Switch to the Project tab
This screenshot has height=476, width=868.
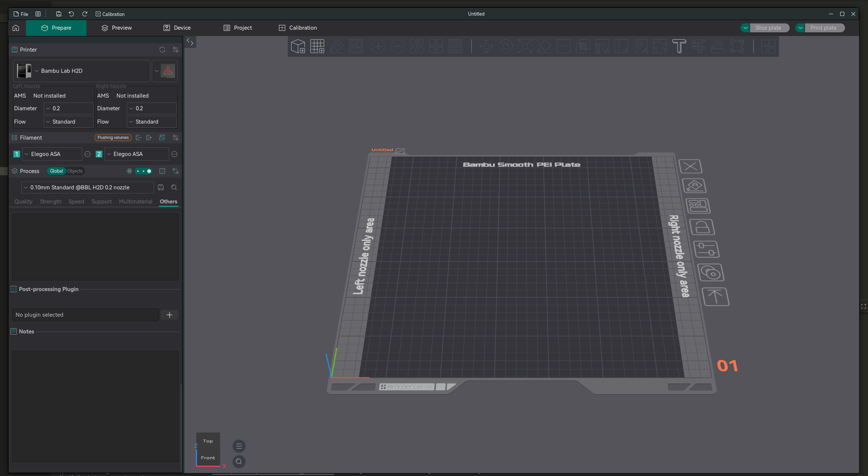[237, 28]
